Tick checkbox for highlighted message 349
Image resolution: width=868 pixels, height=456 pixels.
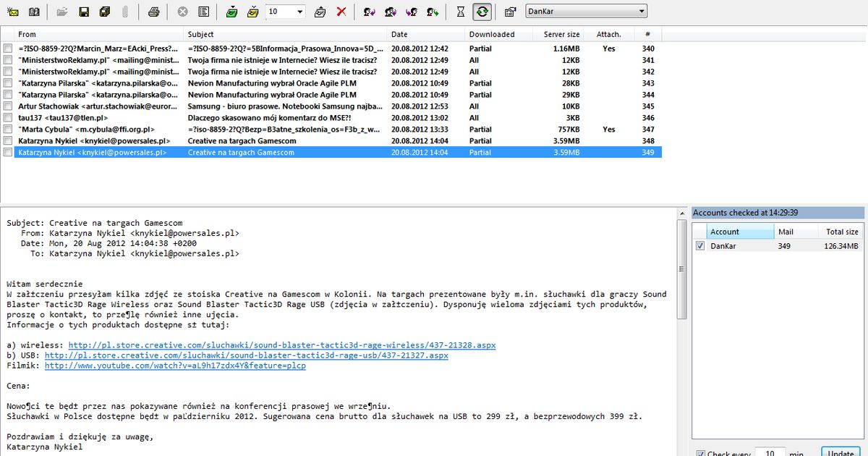point(7,153)
